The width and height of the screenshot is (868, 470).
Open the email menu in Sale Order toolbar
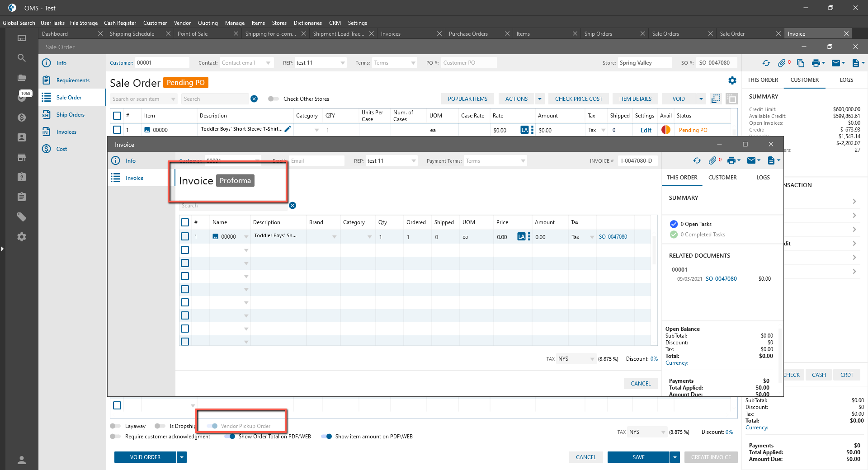pyautogui.click(x=838, y=63)
